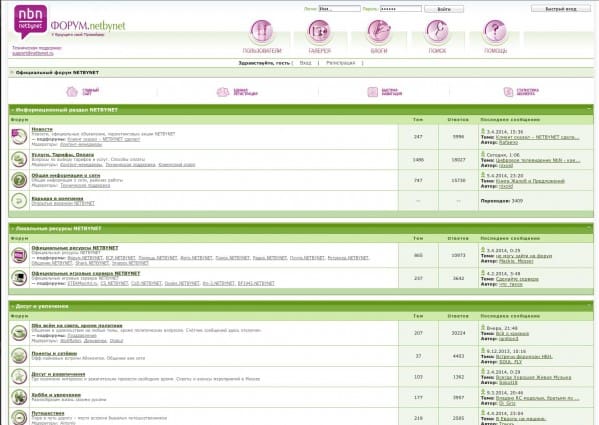Open the Пользователи section icon
The width and height of the screenshot is (599, 425).
pos(262,32)
